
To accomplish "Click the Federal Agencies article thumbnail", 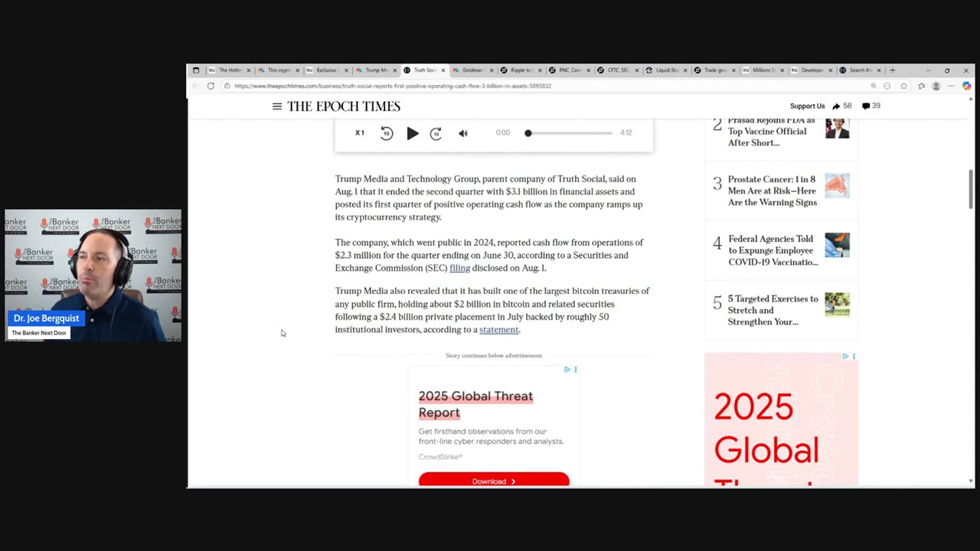I will [837, 245].
